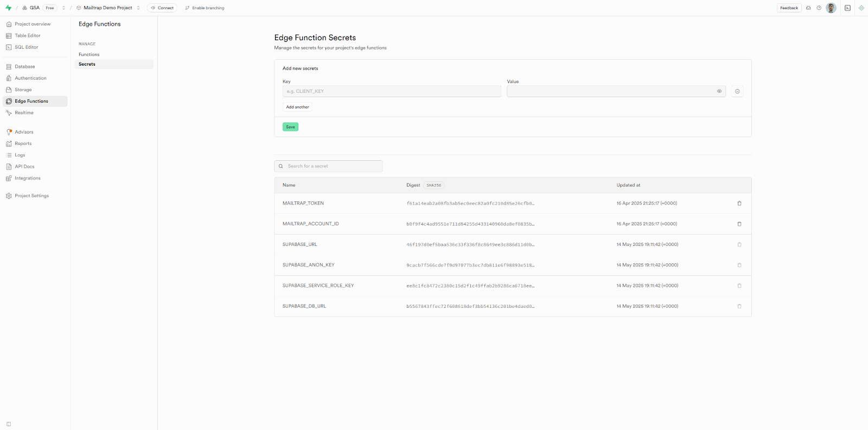Open Realtime section
This screenshot has width=868, height=430.
point(24,112)
